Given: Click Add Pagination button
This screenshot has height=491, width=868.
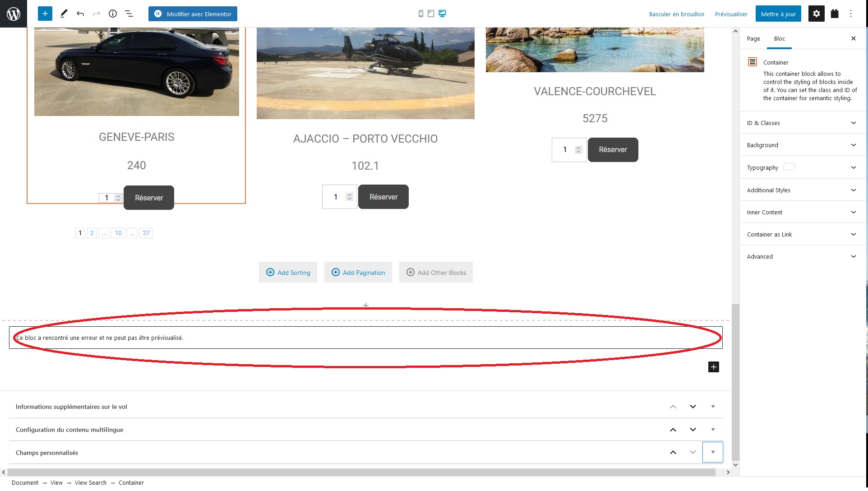Looking at the screenshot, I should [x=358, y=272].
